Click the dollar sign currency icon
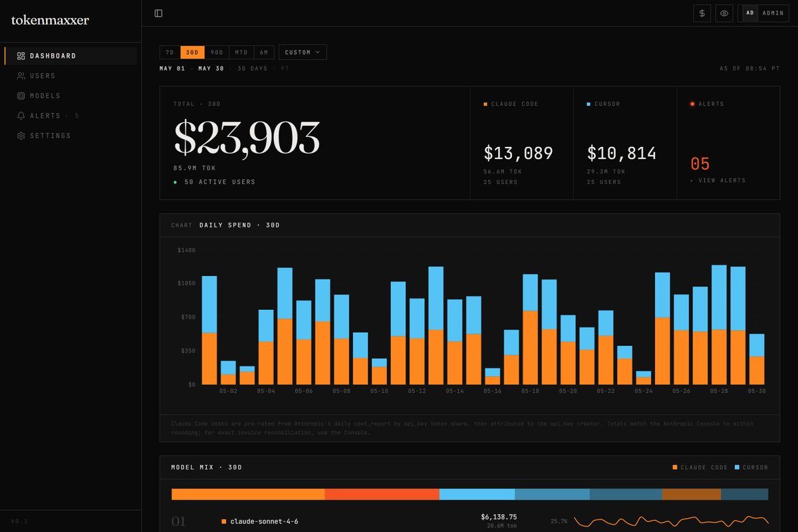 [702, 13]
